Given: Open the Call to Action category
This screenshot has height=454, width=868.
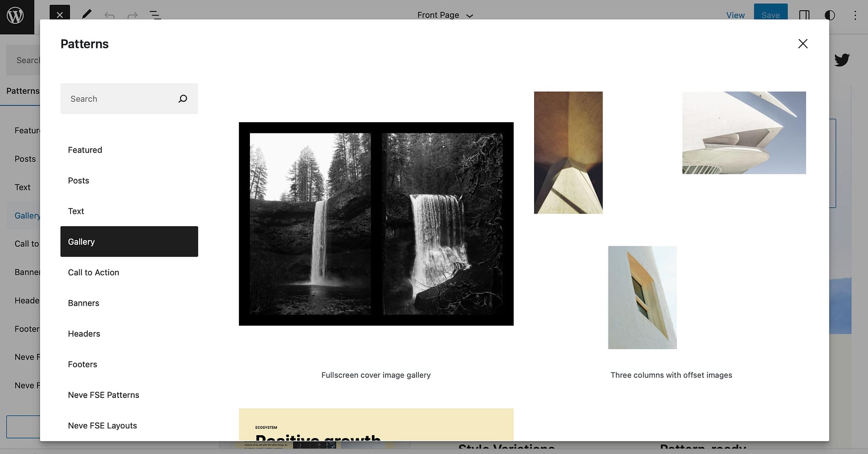Looking at the screenshot, I should [x=94, y=272].
